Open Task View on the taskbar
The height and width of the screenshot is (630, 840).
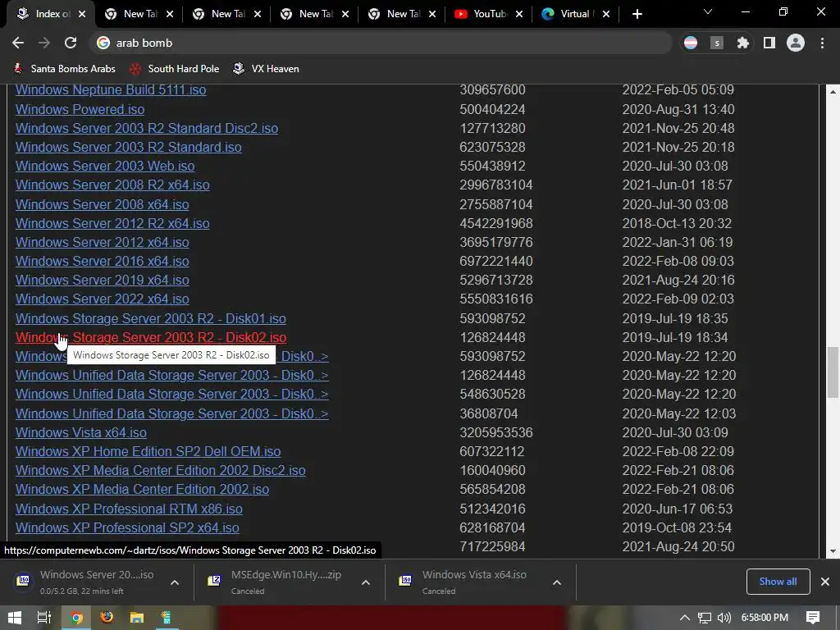point(44,618)
